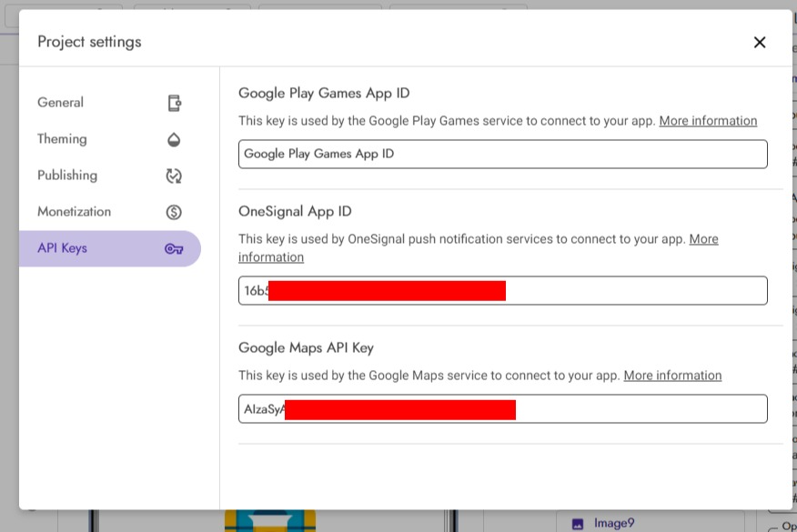Select the Image9 item in component tree
The width and height of the screenshot is (797, 532).
pos(613,523)
